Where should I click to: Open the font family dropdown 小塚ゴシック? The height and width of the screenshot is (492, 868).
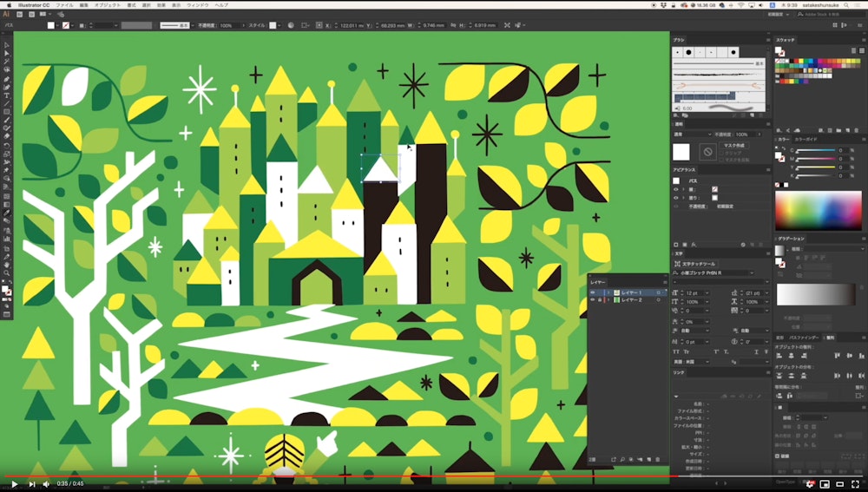point(717,272)
